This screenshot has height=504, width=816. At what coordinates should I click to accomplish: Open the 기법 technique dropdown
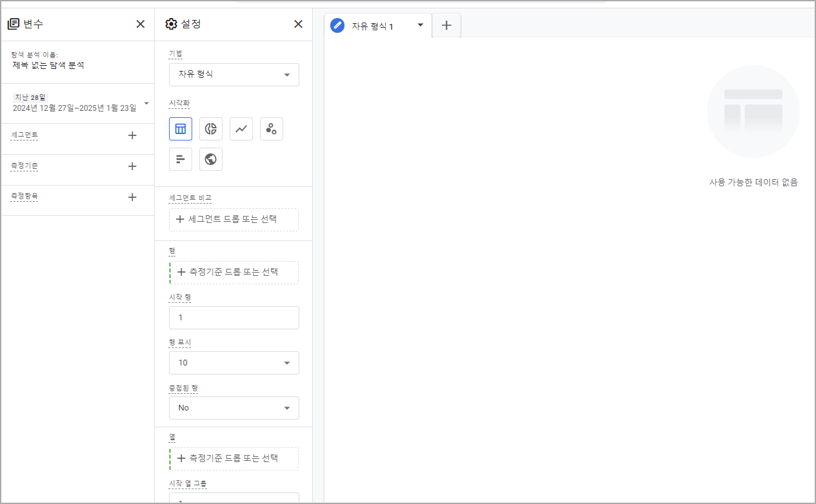[234, 74]
